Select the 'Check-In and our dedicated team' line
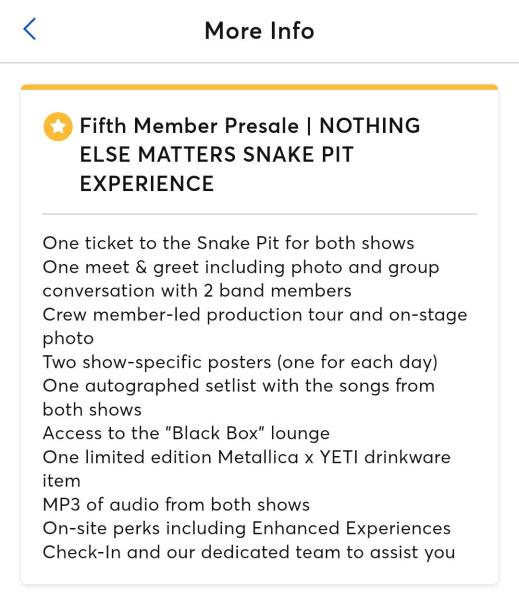The height and width of the screenshot is (600, 519). click(249, 552)
